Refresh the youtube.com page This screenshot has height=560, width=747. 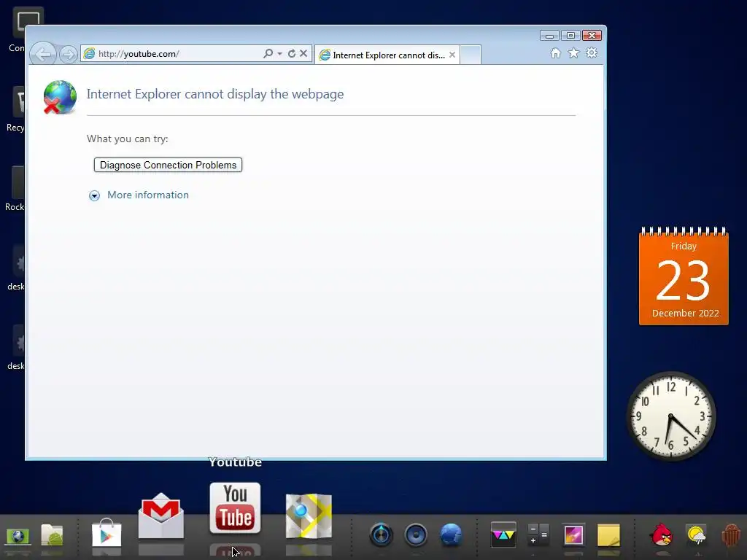[x=292, y=53]
